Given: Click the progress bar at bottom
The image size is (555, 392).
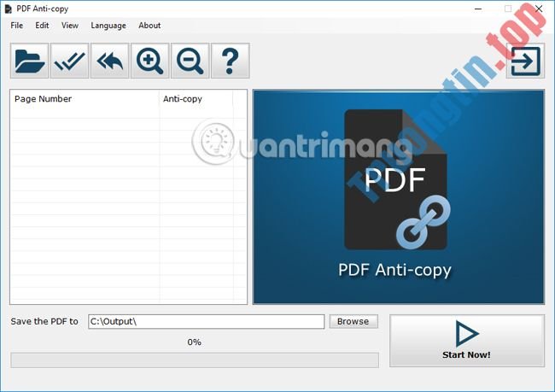Looking at the screenshot, I should click(195, 360).
